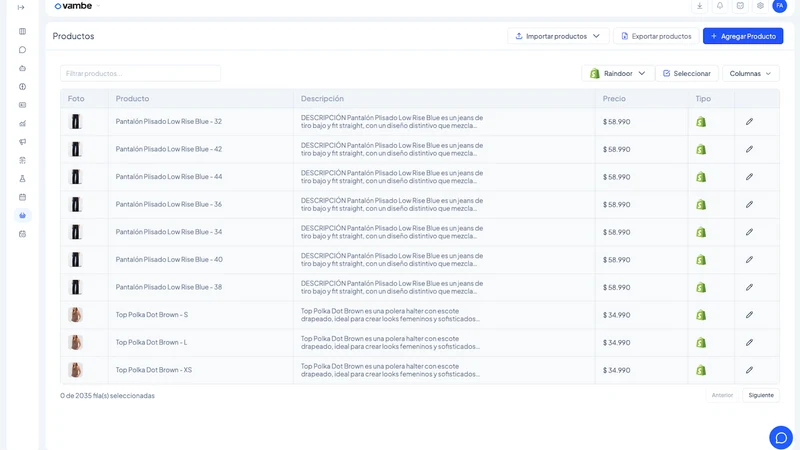800x450 pixels.
Task: Open the calendar icon in sidebar
Action: (x=22, y=197)
